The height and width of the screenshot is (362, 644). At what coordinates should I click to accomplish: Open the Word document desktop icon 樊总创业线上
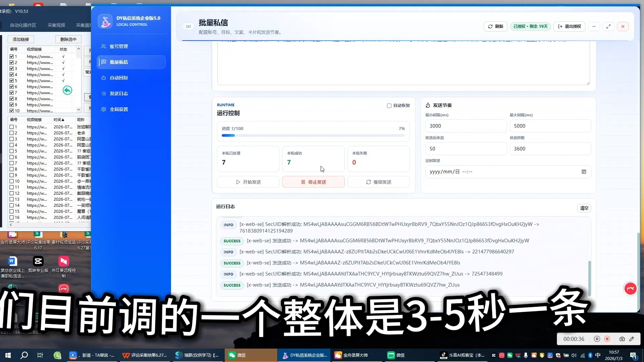[12, 267]
